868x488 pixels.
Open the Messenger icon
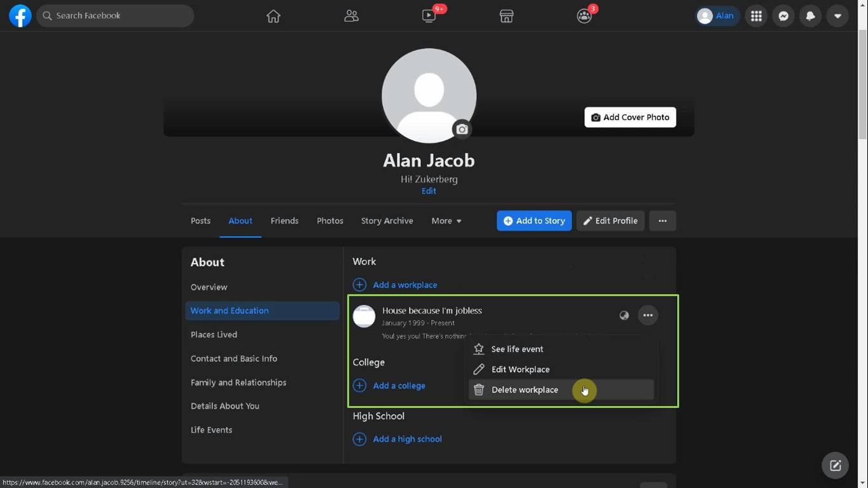(783, 16)
